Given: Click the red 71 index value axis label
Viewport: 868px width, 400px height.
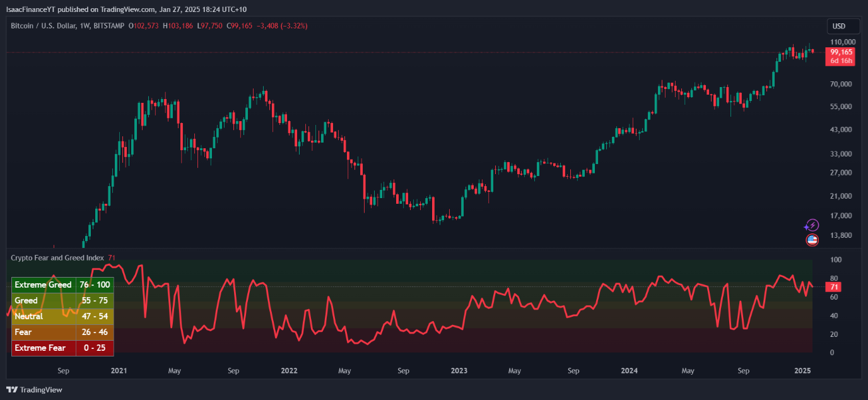Looking at the screenshot, I should (833, 286).
